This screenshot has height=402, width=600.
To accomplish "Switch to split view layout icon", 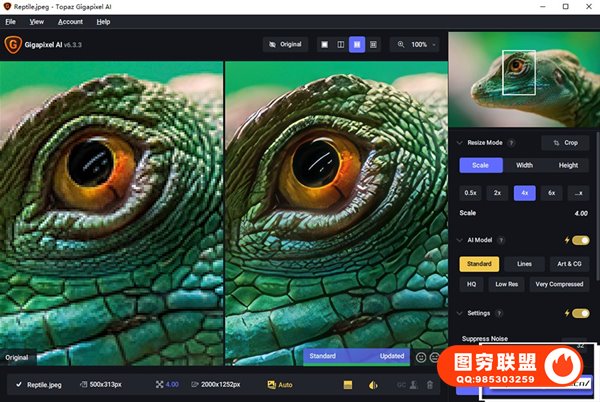I will (x=340, y=45).
